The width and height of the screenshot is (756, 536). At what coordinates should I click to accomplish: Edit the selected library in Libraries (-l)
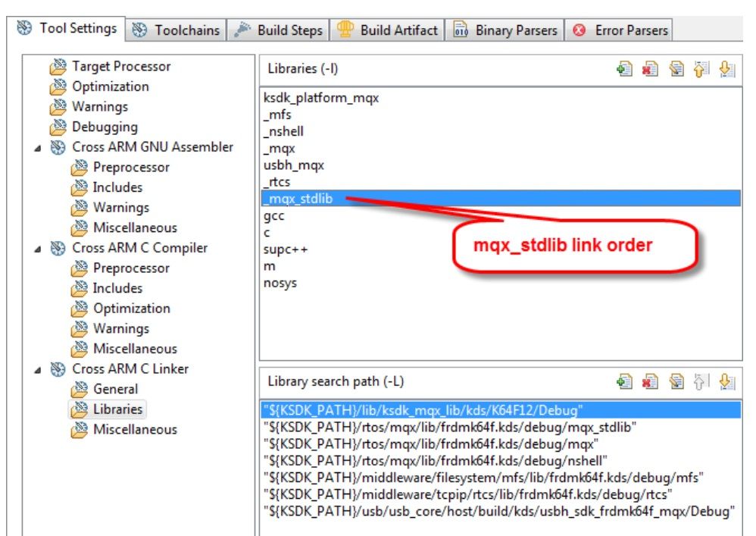click(x=676, y=69)
